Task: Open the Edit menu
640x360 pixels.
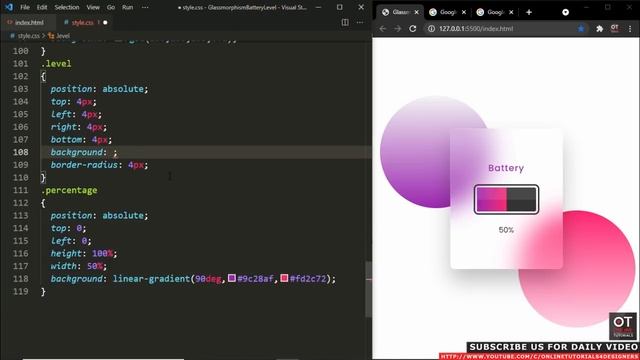Action: coord(42,7)
